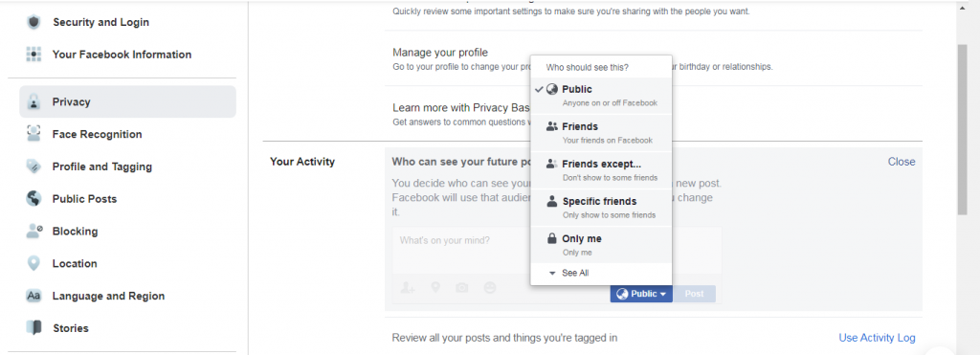
Task: Close the future posts editor
Action: (x=902, y=162)
